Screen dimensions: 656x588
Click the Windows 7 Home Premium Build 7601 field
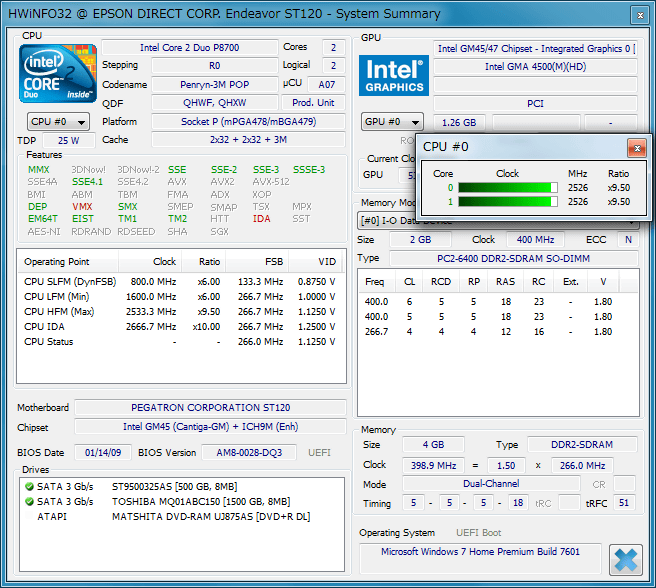480,558
